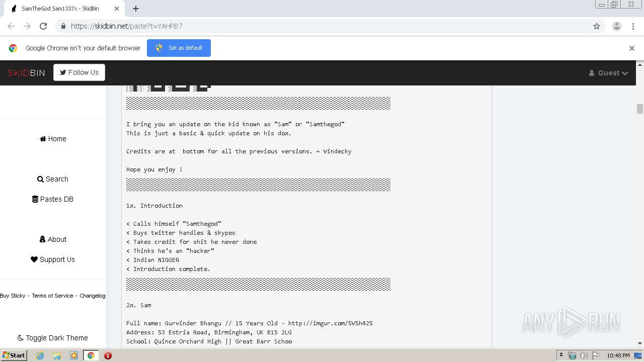View site info via the padlock icon
Viewport: 644px width, 362px height.
click(63, 26)
